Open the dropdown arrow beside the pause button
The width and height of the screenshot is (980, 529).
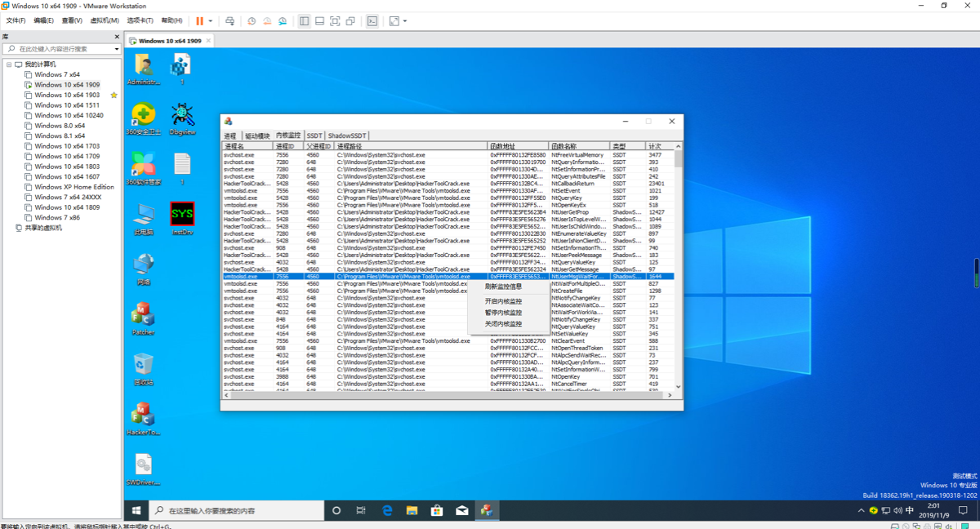pos(210,20)
